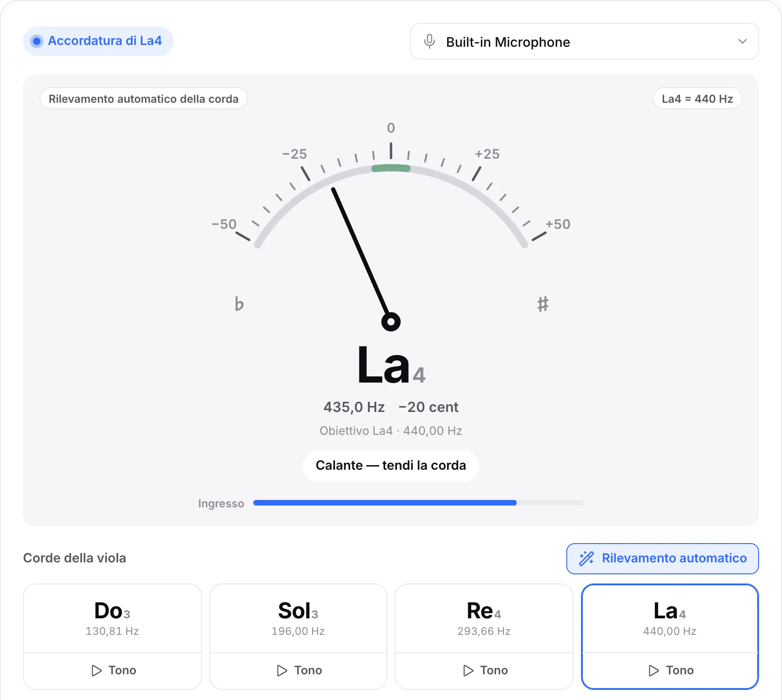
Task: Click the Obiettivo La4 · 440,00 Hz text
Action: (391, 431)
